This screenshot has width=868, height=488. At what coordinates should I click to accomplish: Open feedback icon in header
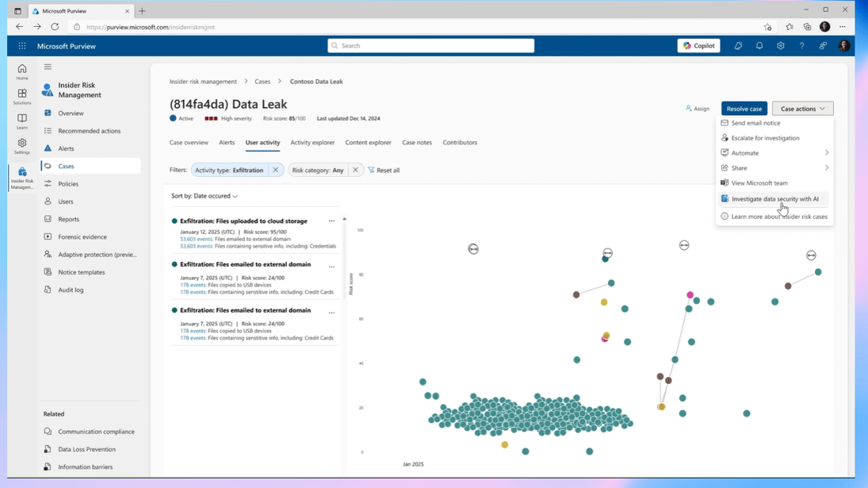tap(823, 46)
